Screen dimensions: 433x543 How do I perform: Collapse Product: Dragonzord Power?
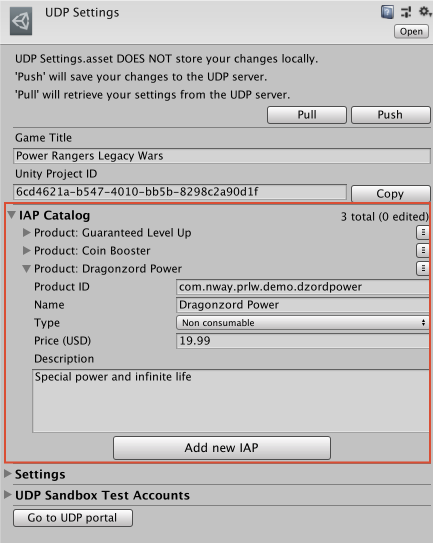pyautogui.click(x=26, y=269)
